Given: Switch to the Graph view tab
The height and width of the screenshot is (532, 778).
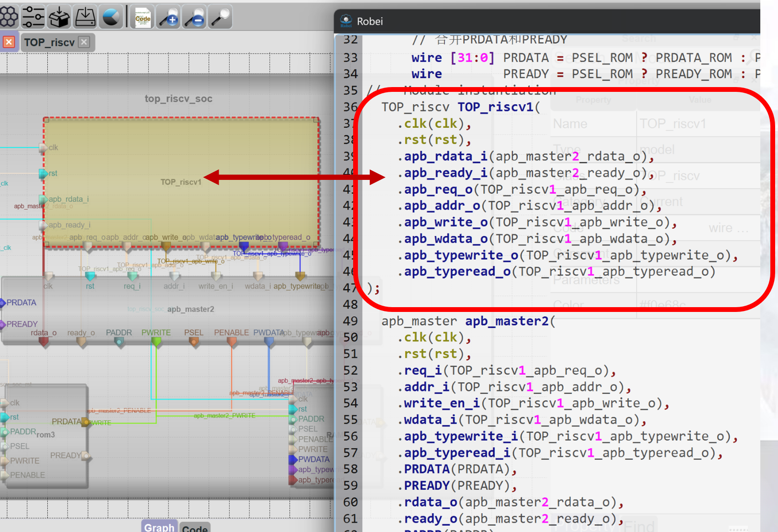Looking at the screenshot, I should tap(159, 527).
